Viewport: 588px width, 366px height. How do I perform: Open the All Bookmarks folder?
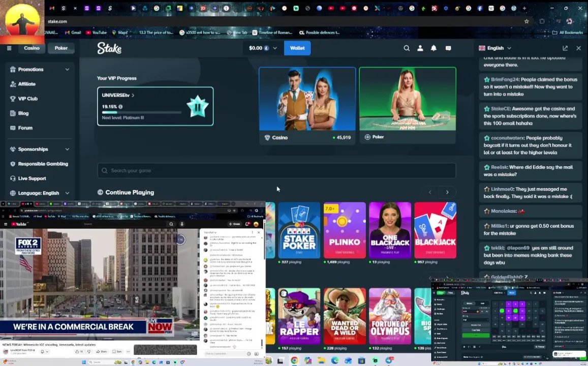(x=567, y=33)
